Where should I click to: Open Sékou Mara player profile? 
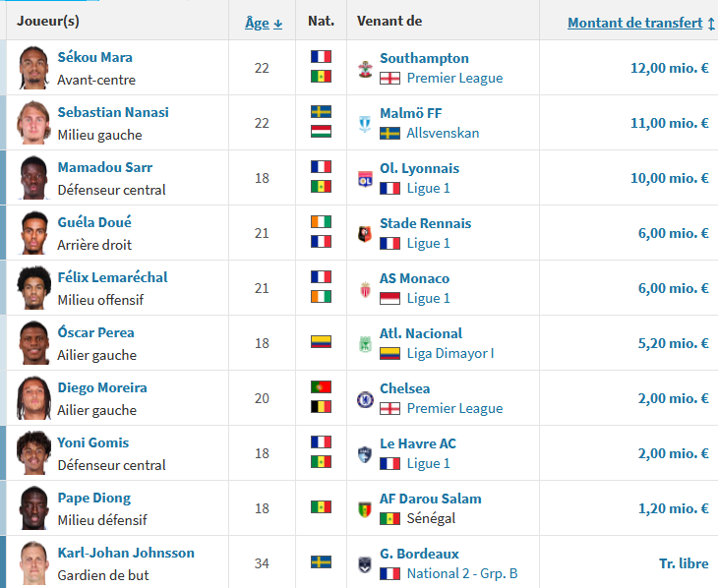tap(94, 57)
